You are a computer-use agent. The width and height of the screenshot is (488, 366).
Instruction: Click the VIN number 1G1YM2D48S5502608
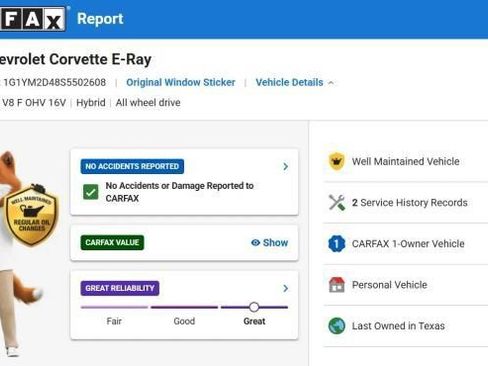click(54, 82)
